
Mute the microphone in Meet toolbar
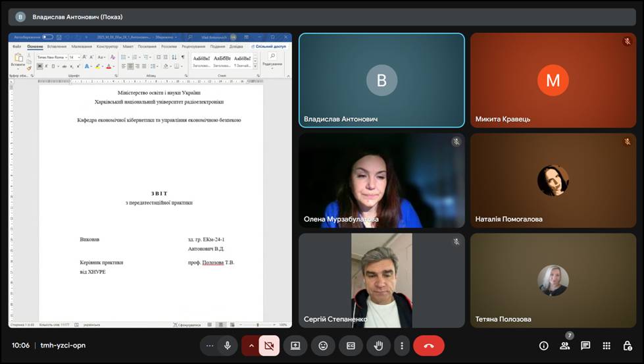pos(228,346)
